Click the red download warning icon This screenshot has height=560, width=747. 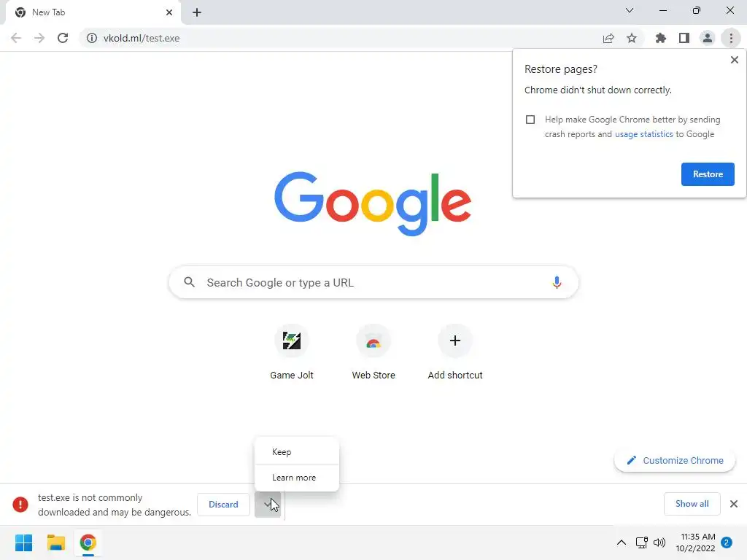20,505
